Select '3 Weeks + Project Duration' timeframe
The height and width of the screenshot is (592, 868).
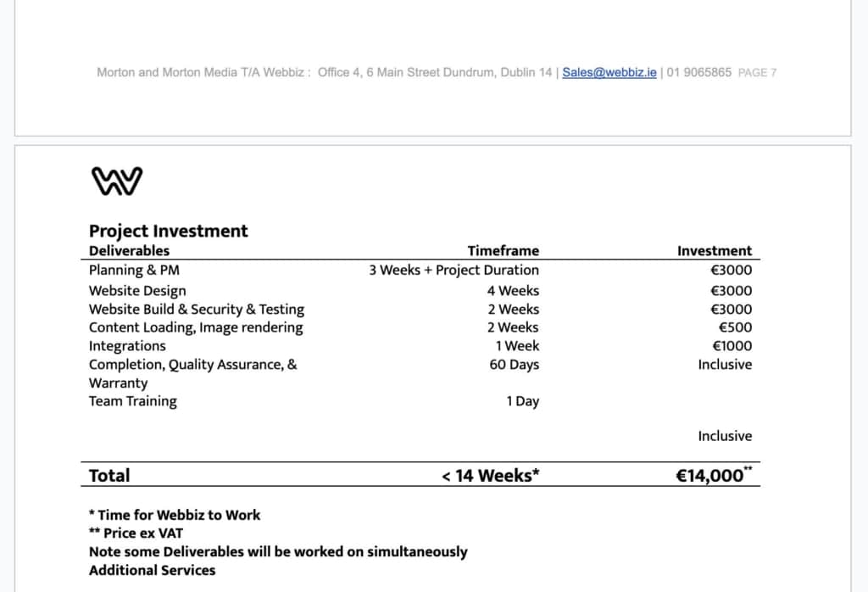tap(454, 271)
